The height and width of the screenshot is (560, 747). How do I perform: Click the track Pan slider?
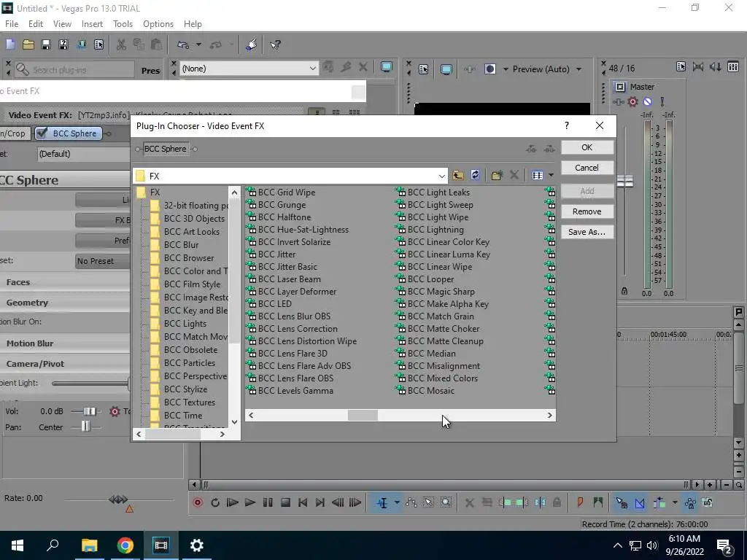[85, 427]
